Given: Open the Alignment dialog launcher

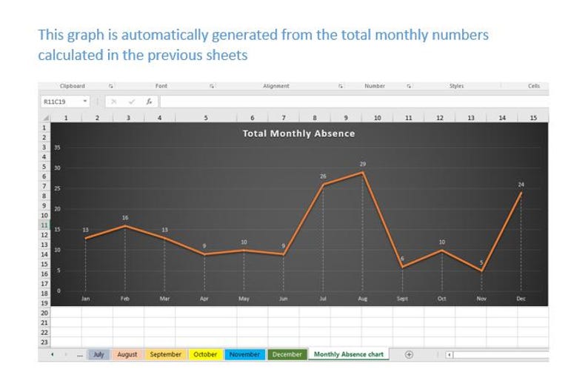Looking at the screenshot, I should pyautogui.click(x=341, y=86).
